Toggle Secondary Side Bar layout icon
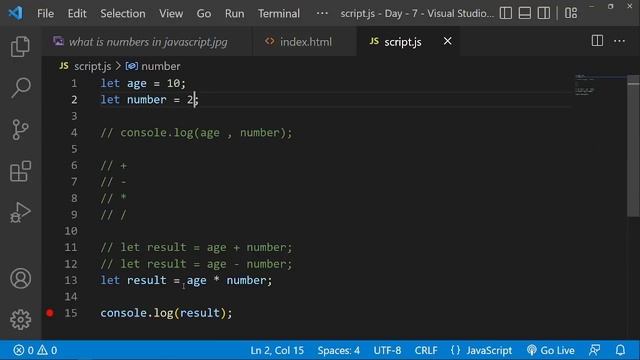 point(544,13)
